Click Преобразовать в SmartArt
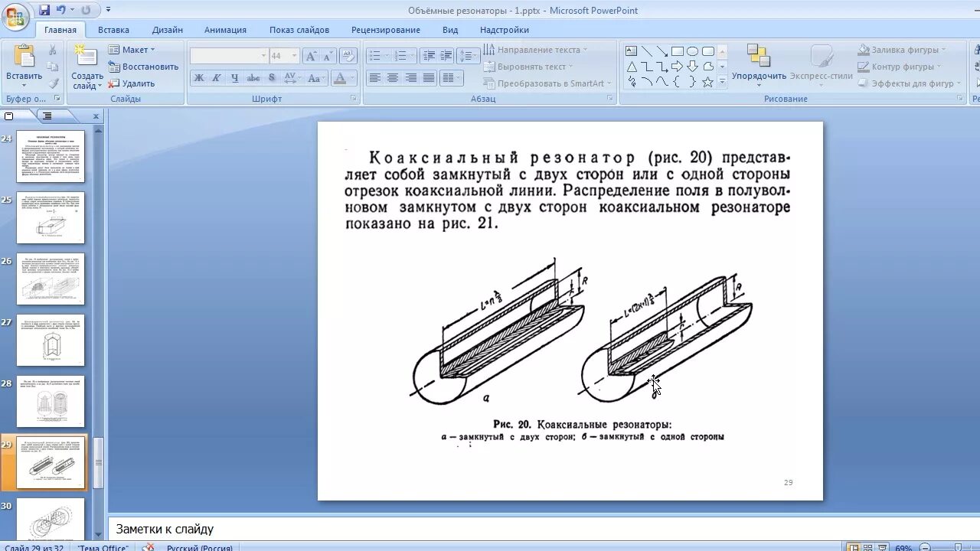 [548, 83]
